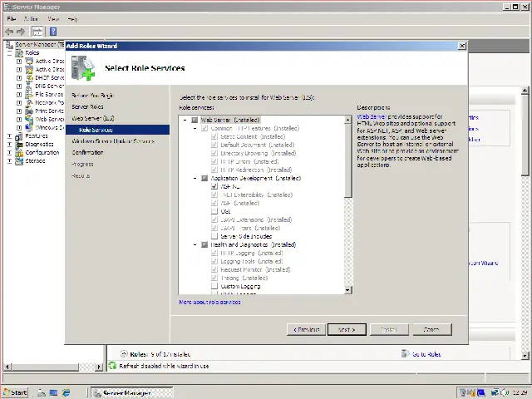Open Help via the blue question mark icon
Screen dimensions: 532x399
(x=53, y=32)
